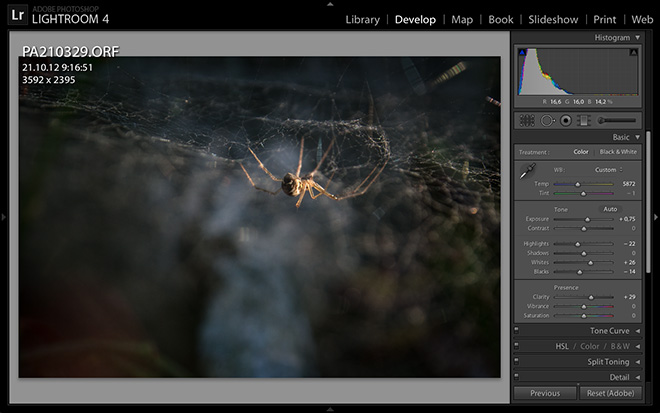Set Treatment to Color
660x413 pixels.
pos(580,152)
